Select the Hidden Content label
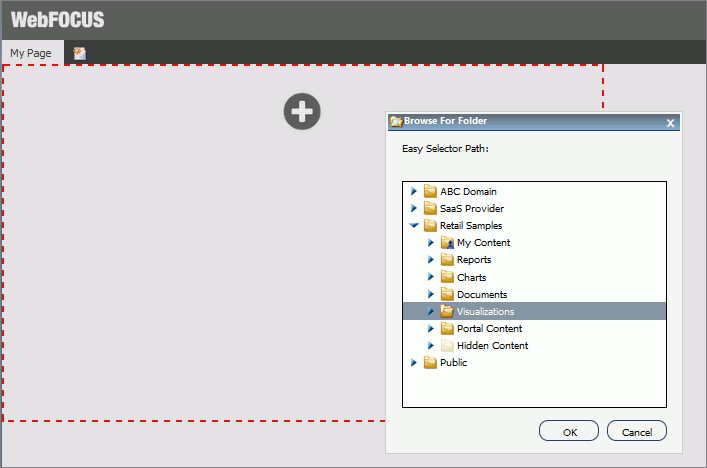This screenshot has height=468, width=707. tap(492, 346)
